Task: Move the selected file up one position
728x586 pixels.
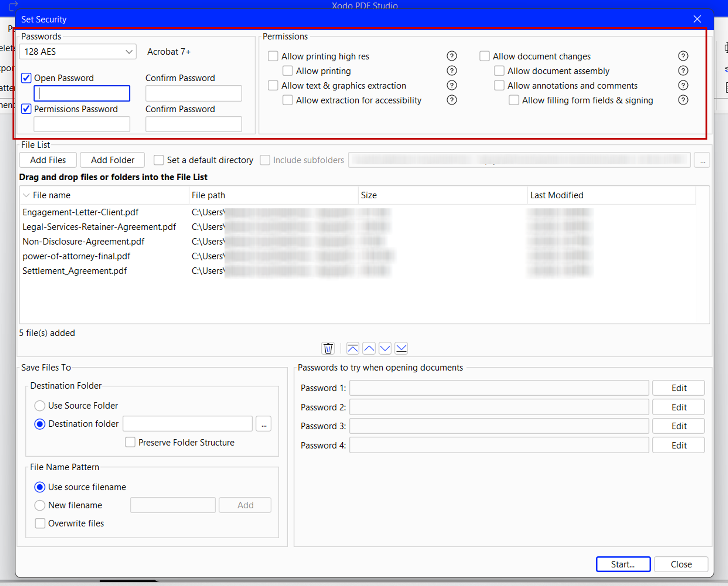Action: pyautogui.click(x=369, y=348)
